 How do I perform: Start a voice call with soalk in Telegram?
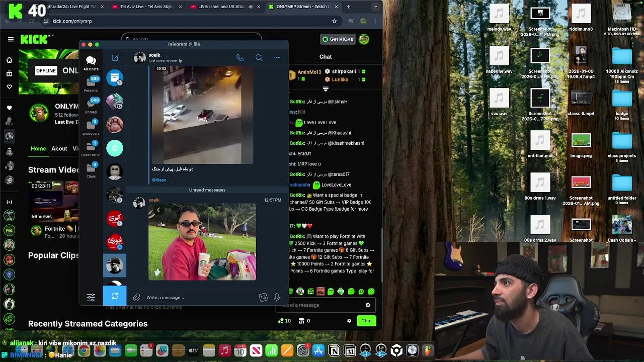click(240, 58)
